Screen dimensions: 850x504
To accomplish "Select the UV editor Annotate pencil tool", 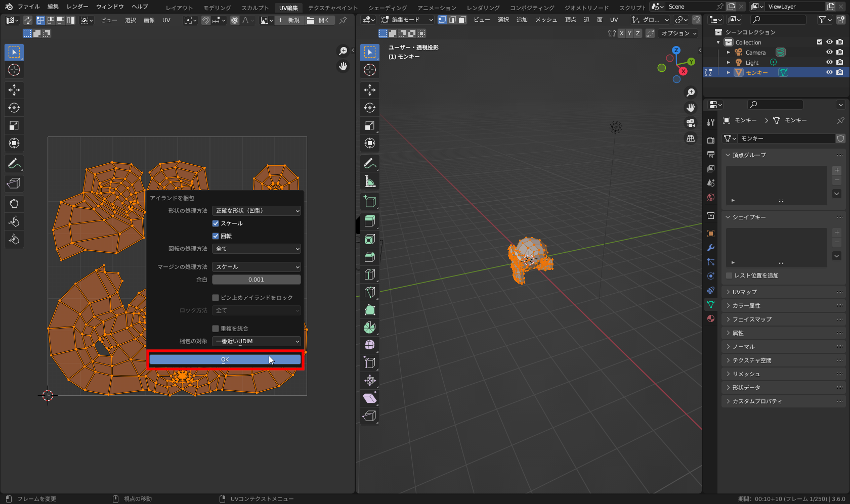I will point(14,163).
